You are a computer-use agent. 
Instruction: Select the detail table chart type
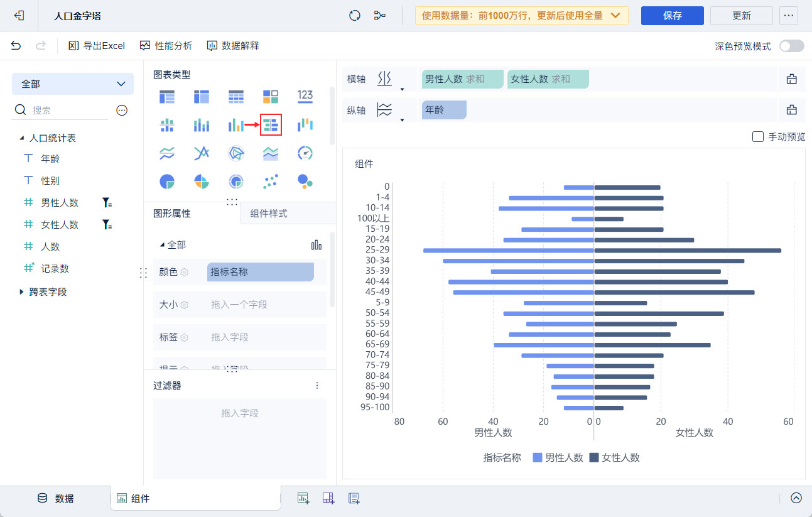pyautogui.click(x=235, y=97)
